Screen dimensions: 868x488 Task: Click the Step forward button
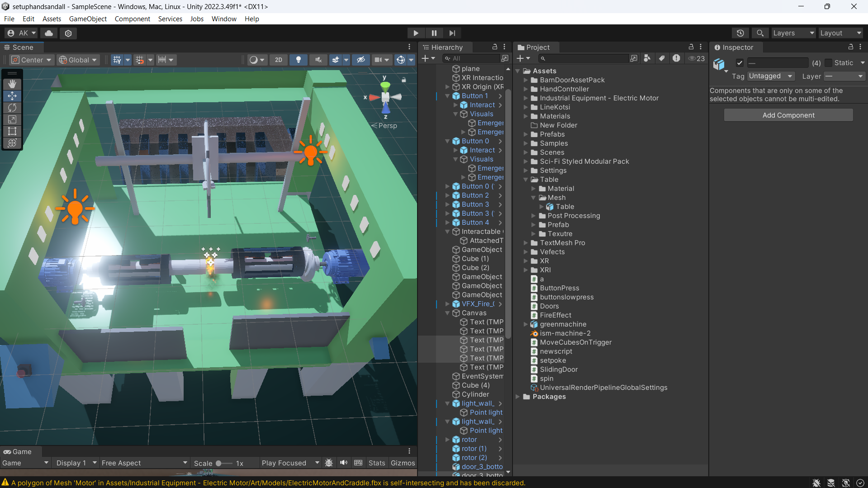coord(452,33)
